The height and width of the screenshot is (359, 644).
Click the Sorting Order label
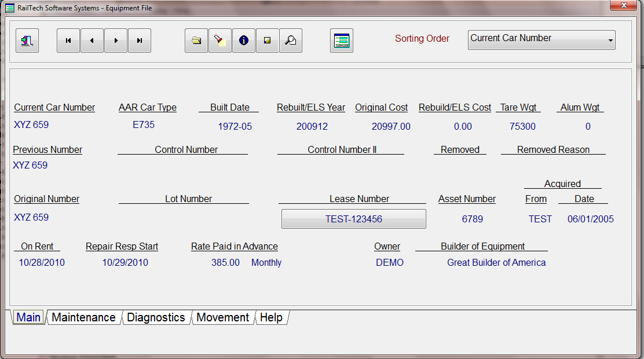[x=422, y=39]
